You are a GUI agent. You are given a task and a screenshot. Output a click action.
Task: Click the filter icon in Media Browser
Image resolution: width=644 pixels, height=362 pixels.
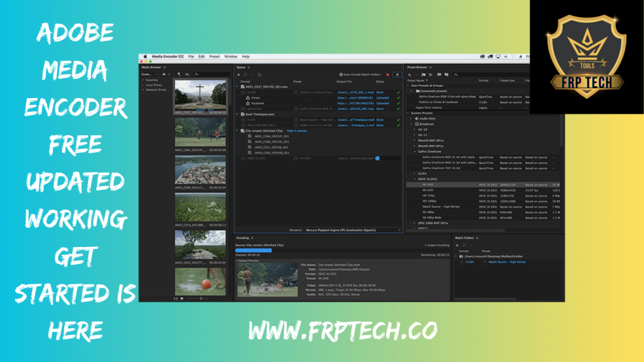tap(179, 74)
